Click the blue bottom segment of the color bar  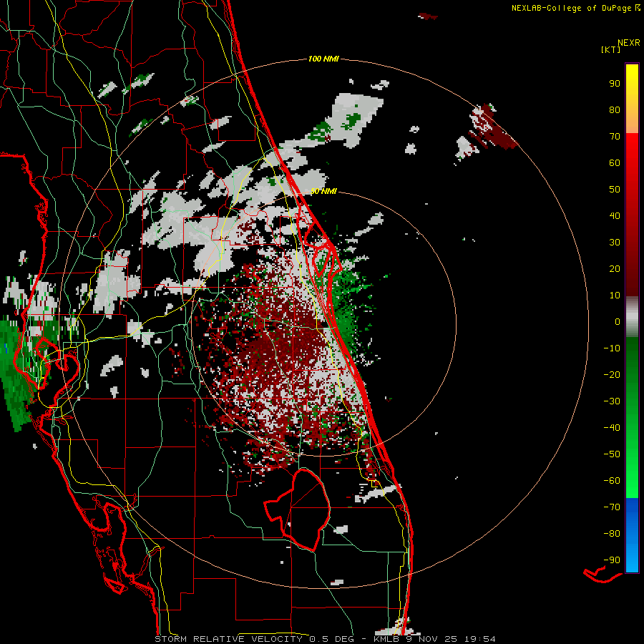632,535
